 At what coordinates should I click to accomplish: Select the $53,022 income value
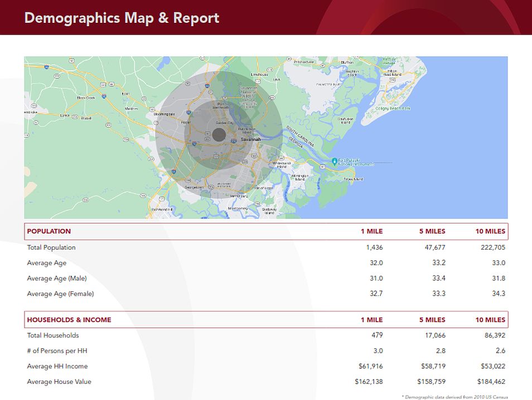493,367
